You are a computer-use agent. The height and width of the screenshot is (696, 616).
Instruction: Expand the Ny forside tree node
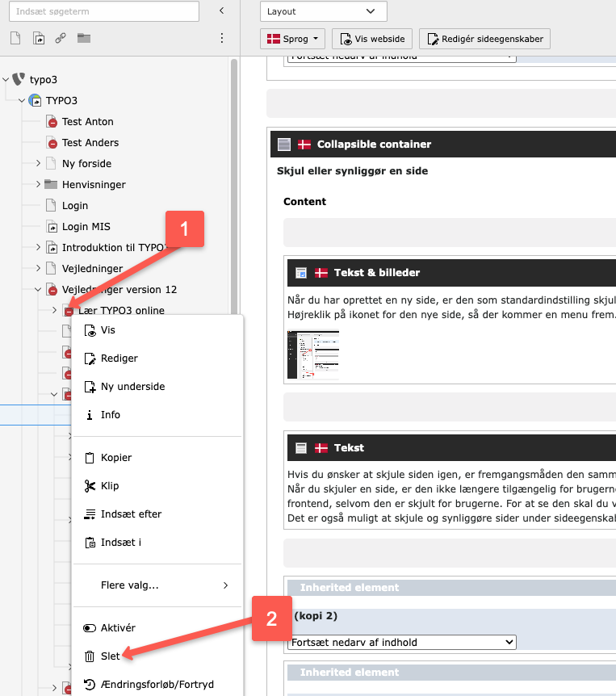(x=38, y=164)
